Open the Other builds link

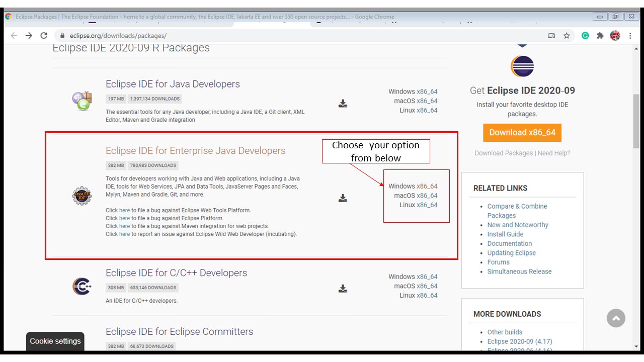pos(505,332)
